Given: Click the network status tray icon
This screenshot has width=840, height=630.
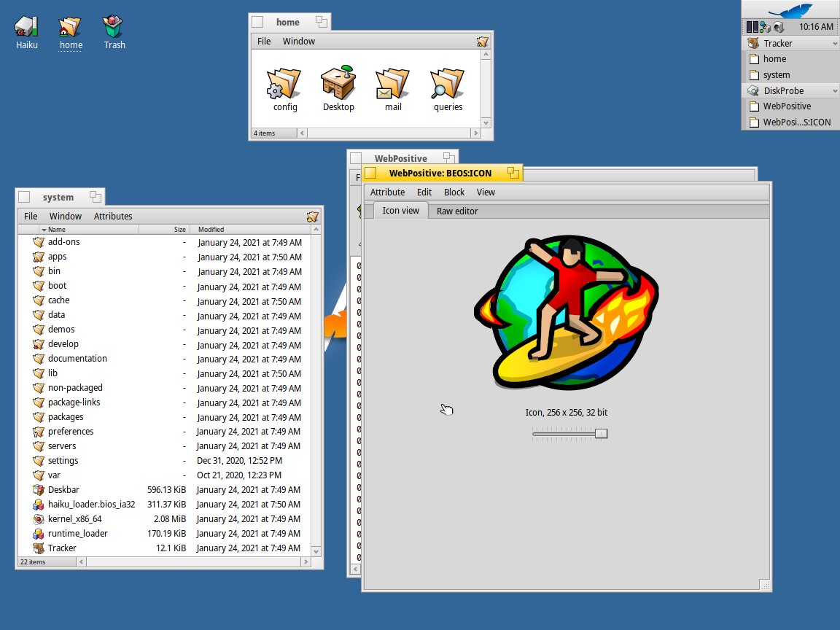Looking at the screenshot, I should tap(765, 27).
